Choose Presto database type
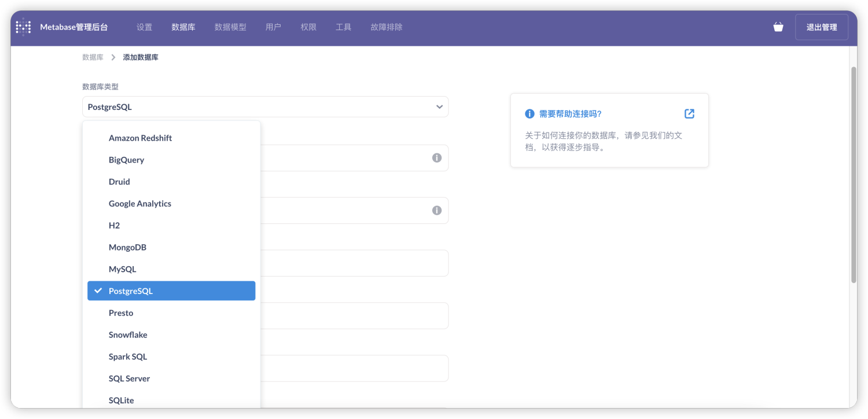 tap(171, 313)
